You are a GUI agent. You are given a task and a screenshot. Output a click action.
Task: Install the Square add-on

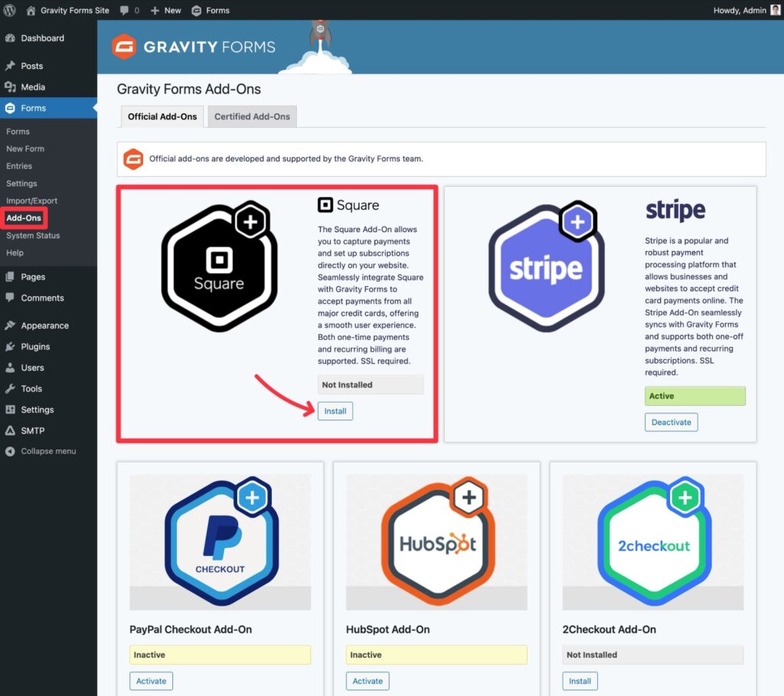point(335,411)
